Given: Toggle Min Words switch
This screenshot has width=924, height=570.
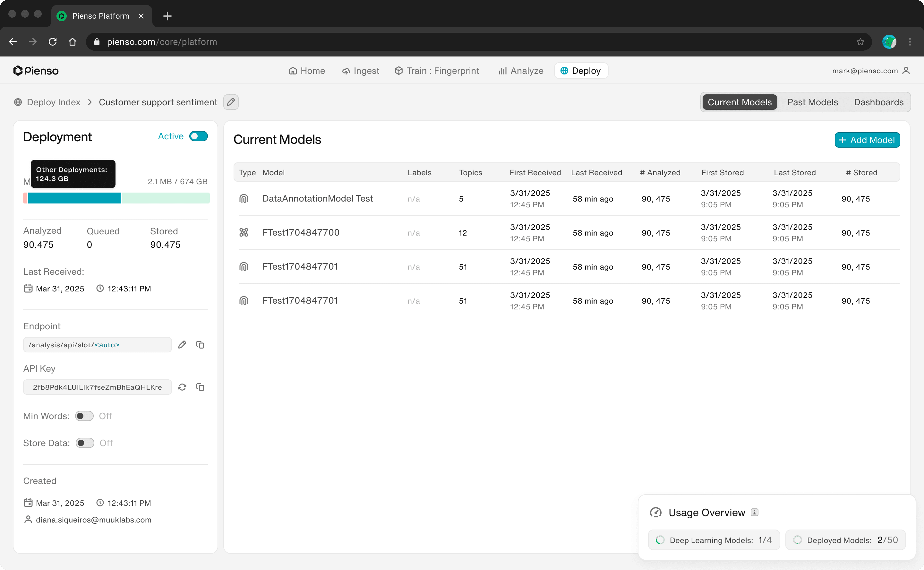Looking at the screenshot, I should (x=84, y=416).
